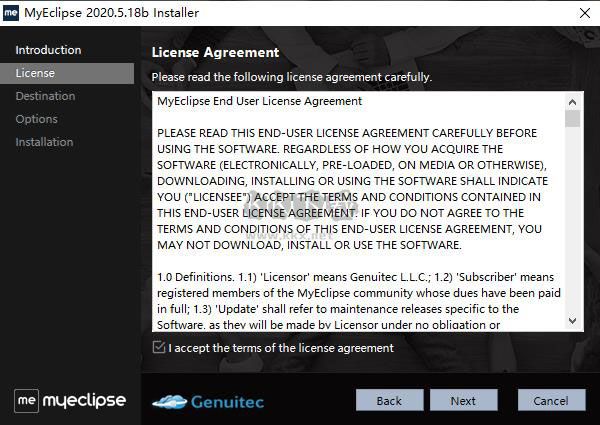Viewport: 600px width, 425px height.
Task: Click the license text scrollbar thumb
Action: pyautogui.click(x=572, y=119)
